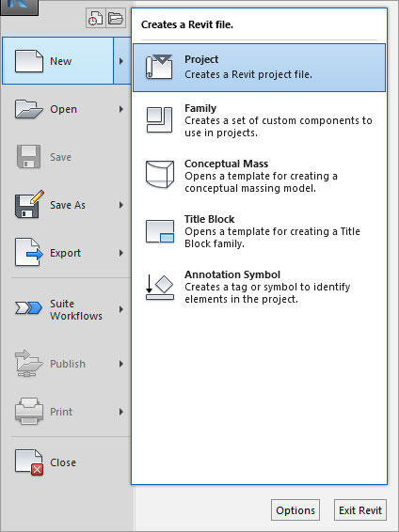Click the Title Block sheet icon
The image size is (399, 532).
(160, 231)
